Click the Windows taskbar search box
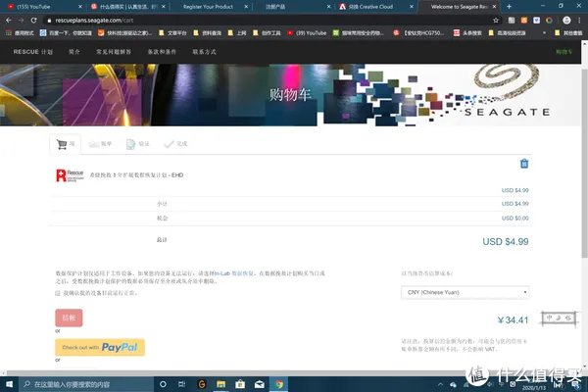588x392 pixels. [x=86, y=384]
